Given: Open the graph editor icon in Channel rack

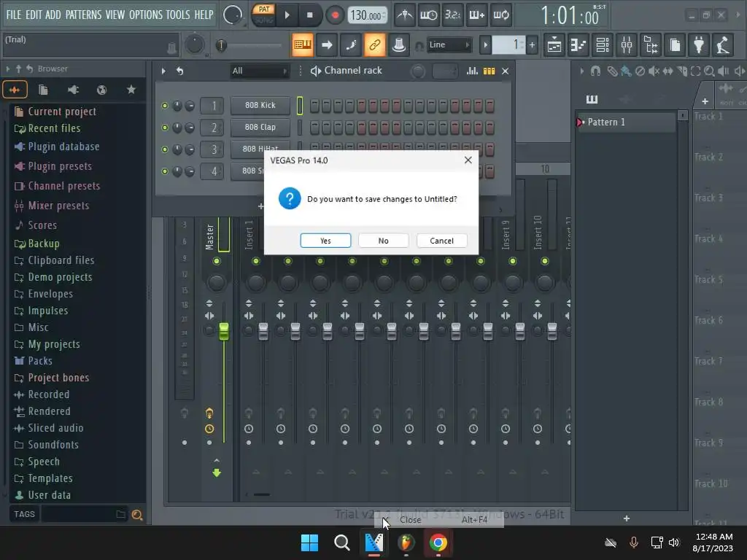Looking at the screenshot, I should point(472,71).
